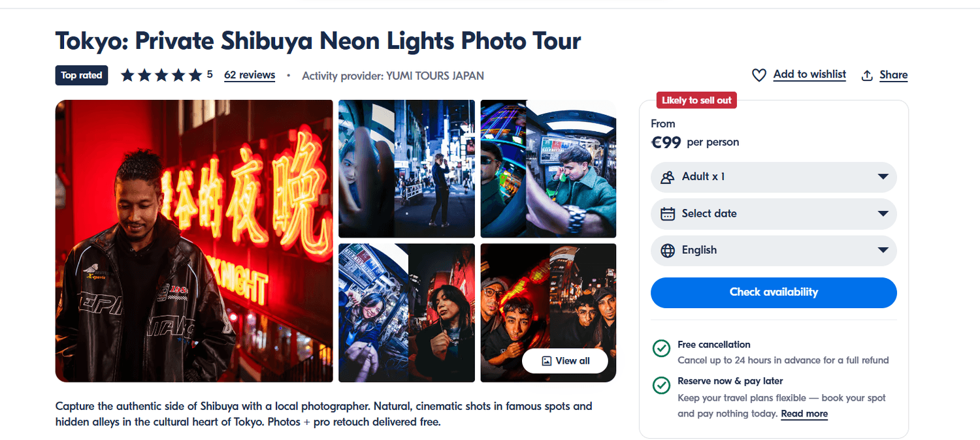Image resolution: width=980 pixels, height=440 pixels.
Task: Follow the Read more link
Action: pyautogui.click(x=804, y=414)
